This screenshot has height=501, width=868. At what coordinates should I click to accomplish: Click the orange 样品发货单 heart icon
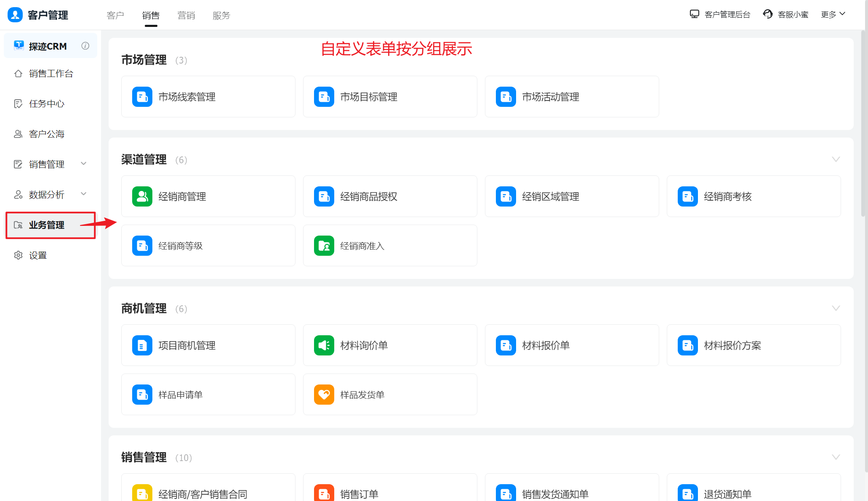(x=324, y=395)
